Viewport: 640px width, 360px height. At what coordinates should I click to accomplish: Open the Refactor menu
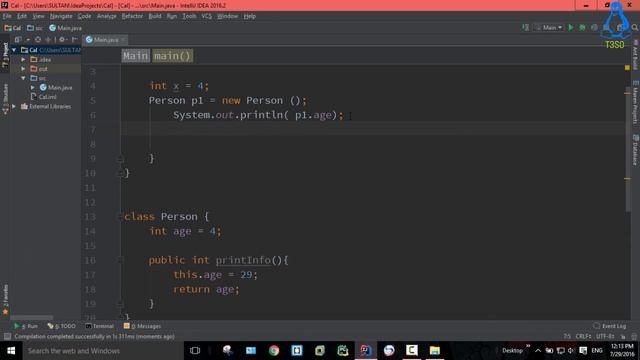[x=132, y=16]
